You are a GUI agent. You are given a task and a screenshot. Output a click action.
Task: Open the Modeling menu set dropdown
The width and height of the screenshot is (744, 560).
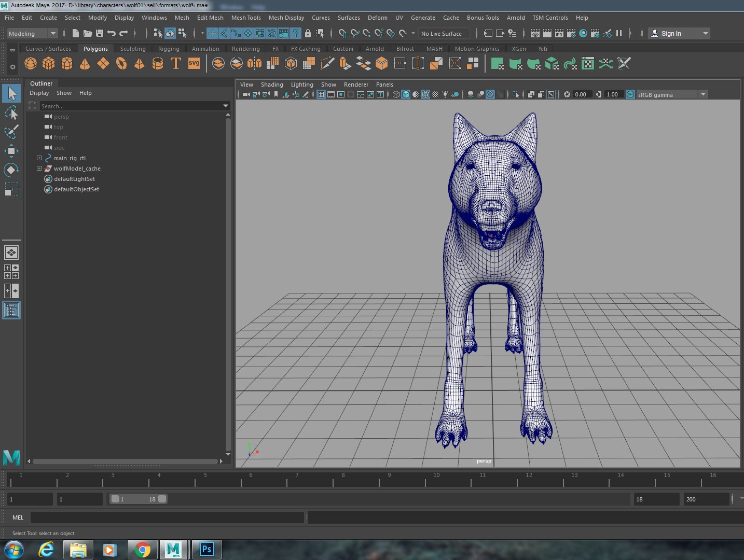coord(32,33)
